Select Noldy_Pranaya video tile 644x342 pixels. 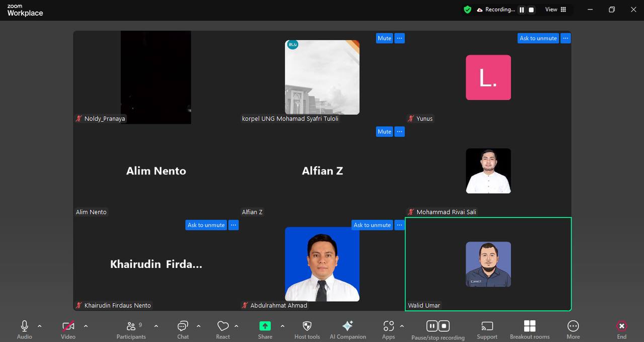tap(156, 77)
